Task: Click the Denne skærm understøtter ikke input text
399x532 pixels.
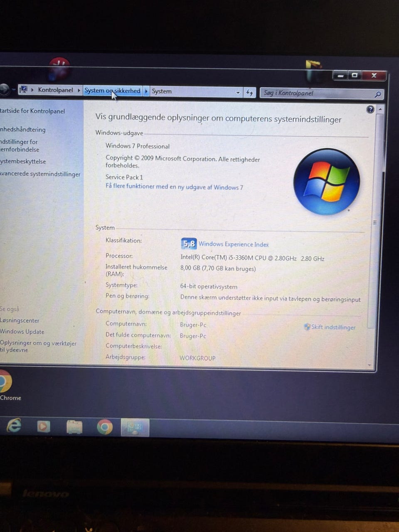Action: (270, 298)
